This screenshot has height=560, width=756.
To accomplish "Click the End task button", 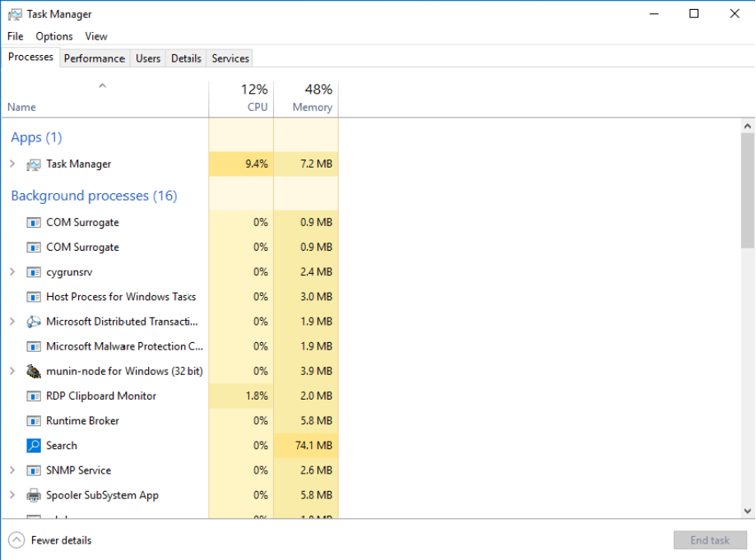I will click(x=709, y=539).
